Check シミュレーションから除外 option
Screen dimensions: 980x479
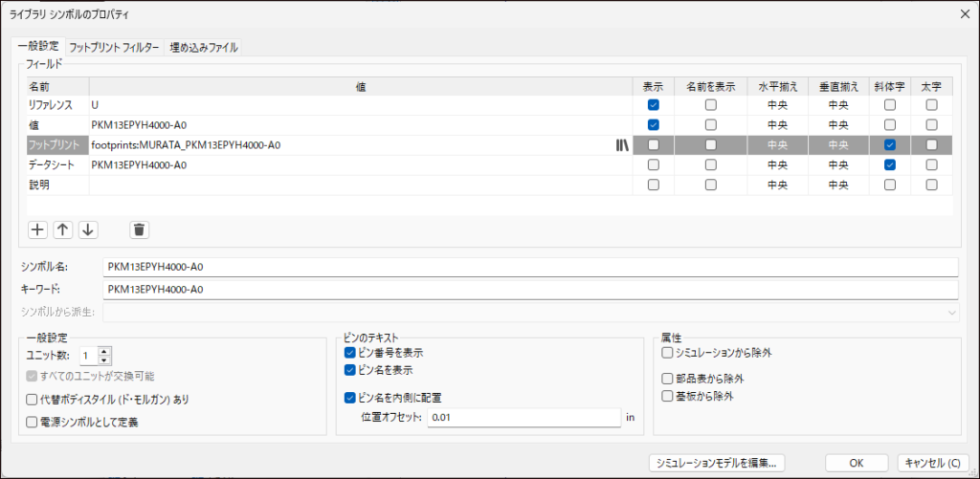click(668, 353)
